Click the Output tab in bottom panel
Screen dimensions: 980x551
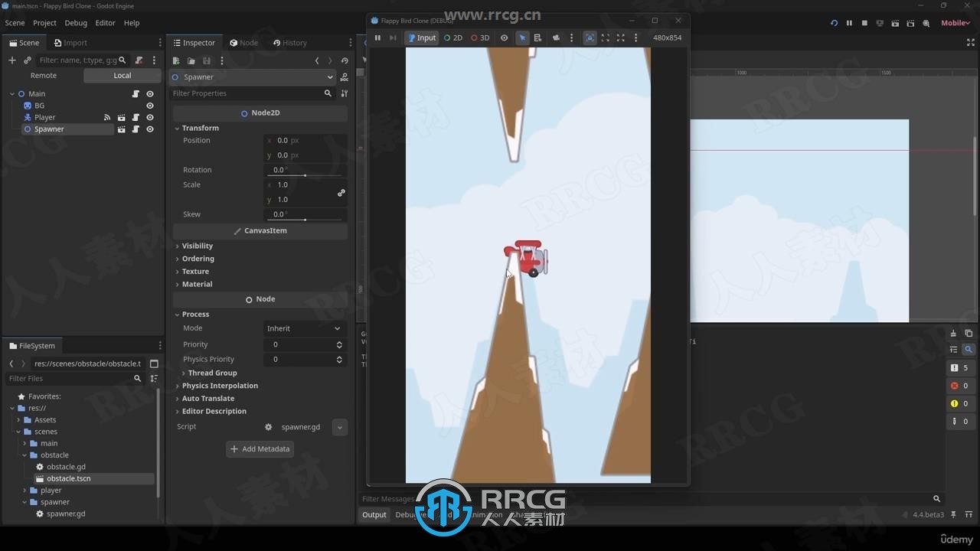point(374,515)
